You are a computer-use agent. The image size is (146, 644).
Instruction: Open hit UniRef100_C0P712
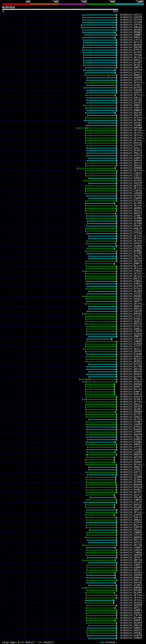(131, 40)
